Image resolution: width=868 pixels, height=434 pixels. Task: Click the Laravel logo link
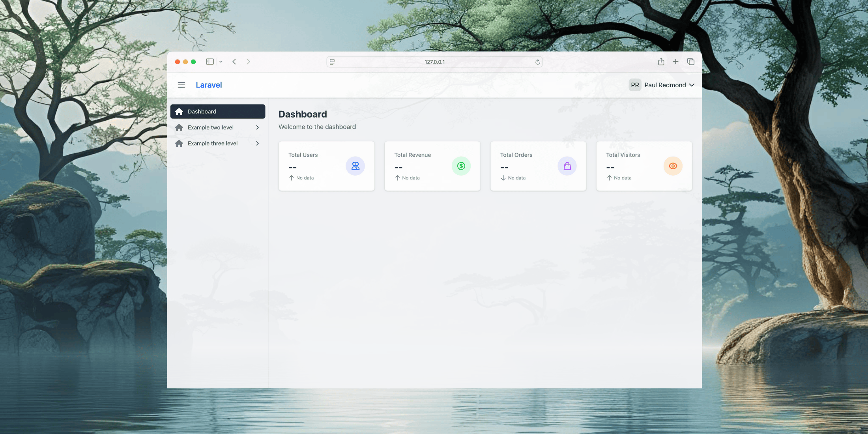pyautogui.click(x=209, y=85)
